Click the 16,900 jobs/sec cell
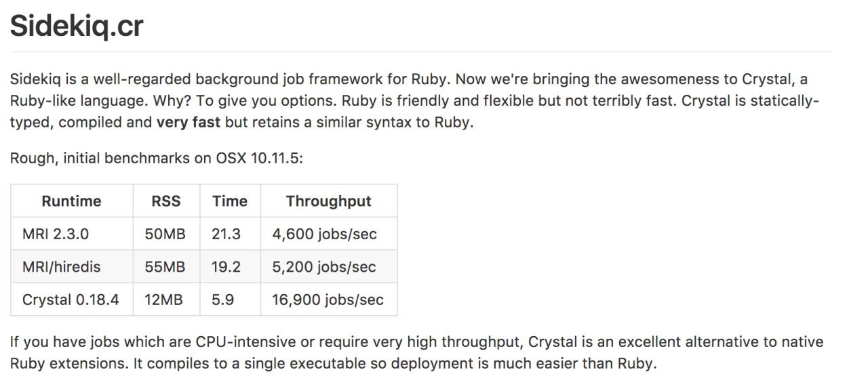Screen dimensions: 868x389 [x=329, y=300]
